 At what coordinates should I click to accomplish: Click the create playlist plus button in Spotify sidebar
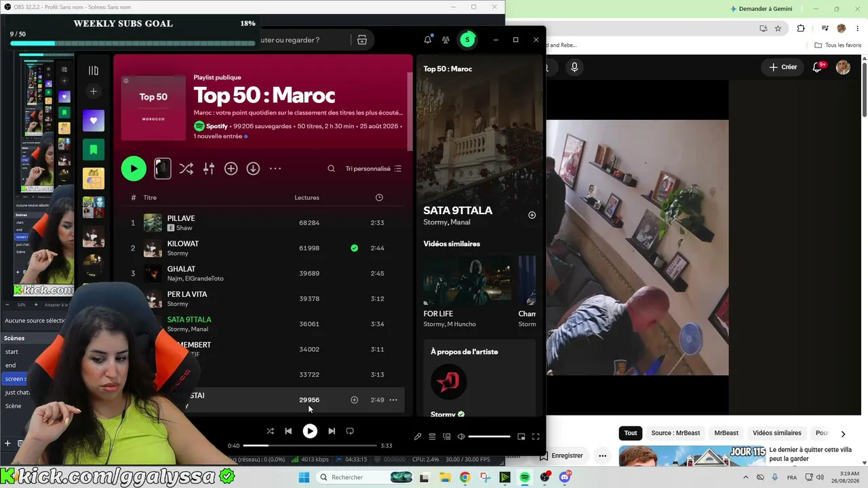94,91
